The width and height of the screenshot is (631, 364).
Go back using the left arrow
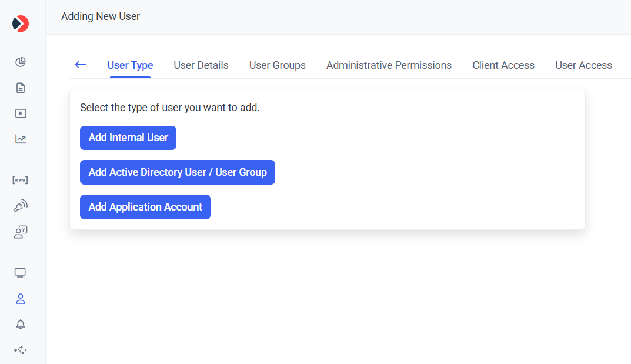coord(81,65)
